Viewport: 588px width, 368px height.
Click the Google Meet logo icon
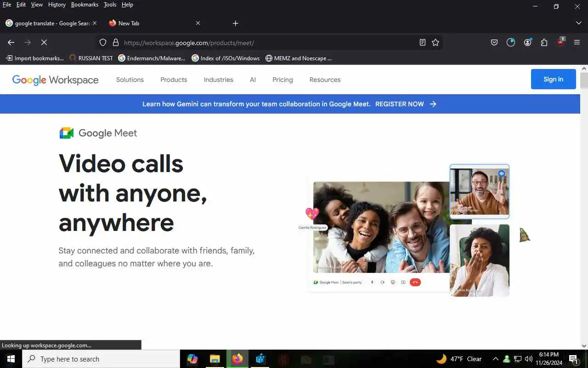(67, 133)
